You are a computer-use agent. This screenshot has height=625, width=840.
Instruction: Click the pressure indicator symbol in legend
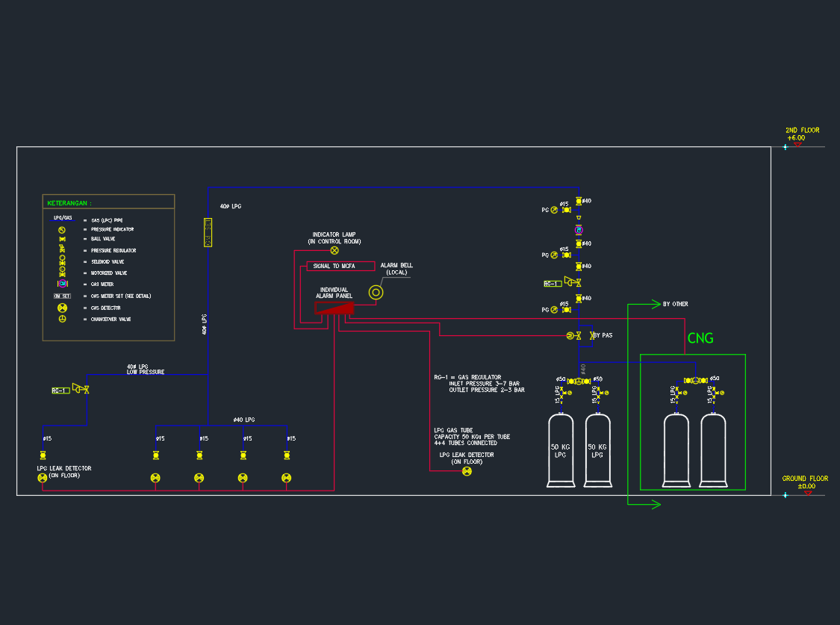63,229
